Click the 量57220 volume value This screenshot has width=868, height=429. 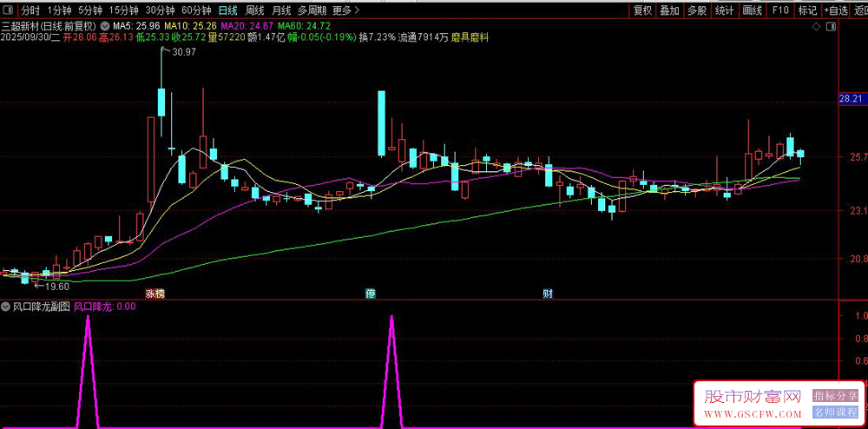[x=227, y=37]
